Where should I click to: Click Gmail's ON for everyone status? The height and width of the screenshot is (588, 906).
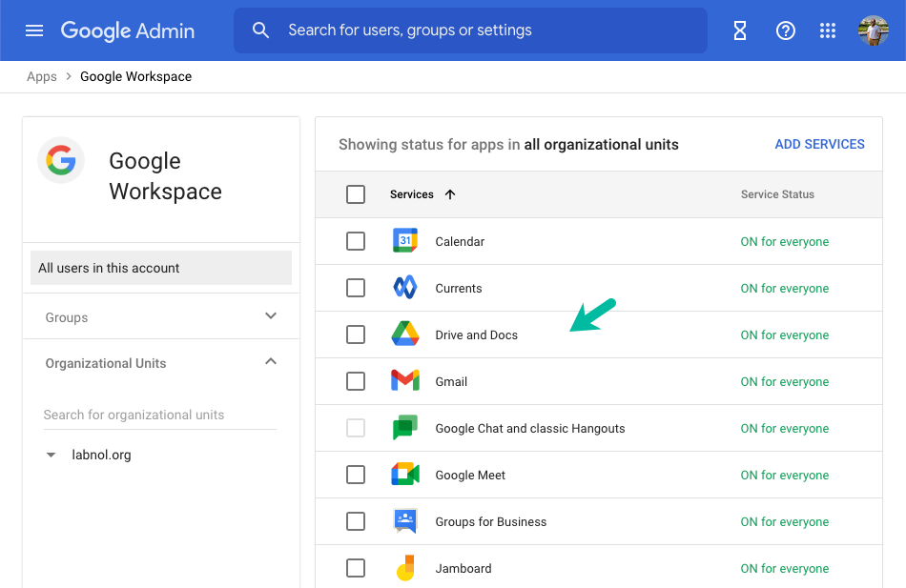[x=785, y=382]
